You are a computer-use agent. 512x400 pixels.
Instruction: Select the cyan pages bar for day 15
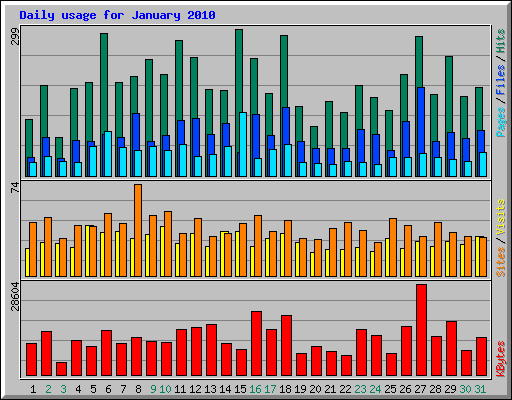pyautogui.click(x=243, y=144)
